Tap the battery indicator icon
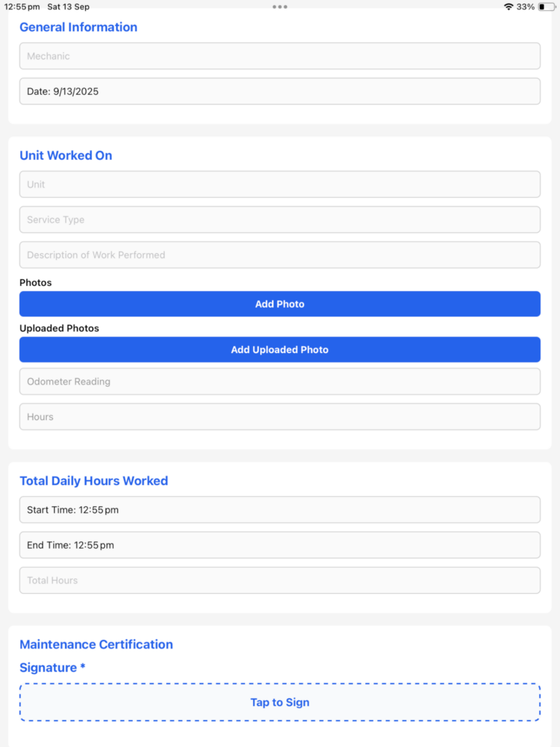 coord(546,7)
